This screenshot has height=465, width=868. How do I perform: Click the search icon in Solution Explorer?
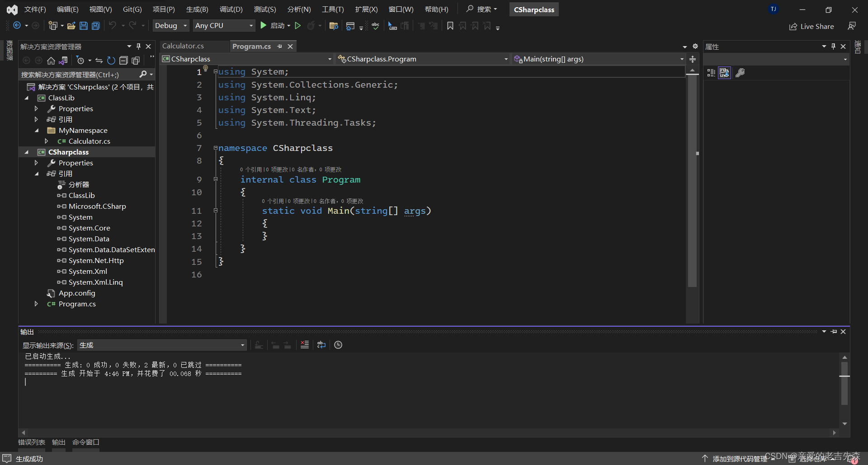coord(143,74)
